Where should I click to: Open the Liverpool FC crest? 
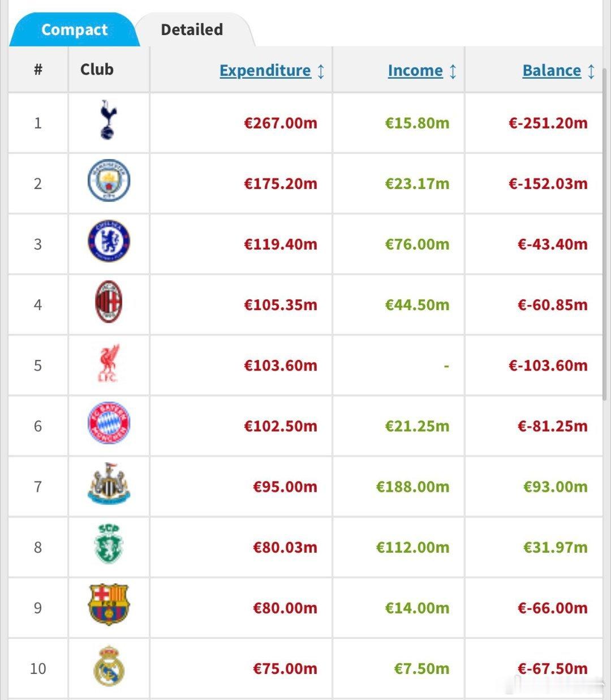[108, 363]
